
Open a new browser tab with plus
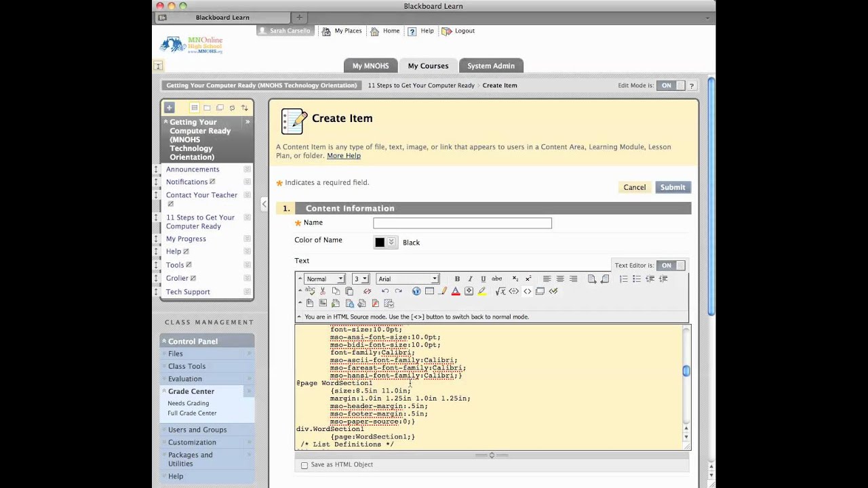tap(299, 18)
